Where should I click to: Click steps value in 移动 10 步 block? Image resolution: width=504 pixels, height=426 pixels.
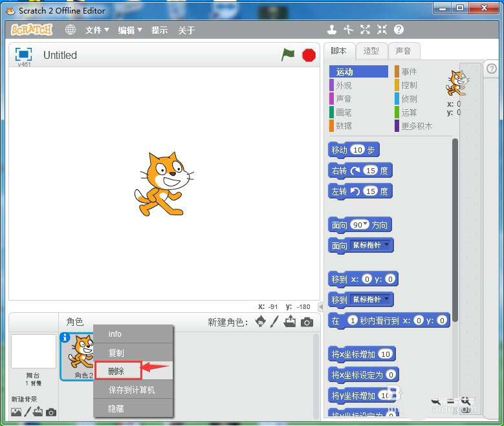click(x=358, y=150)
